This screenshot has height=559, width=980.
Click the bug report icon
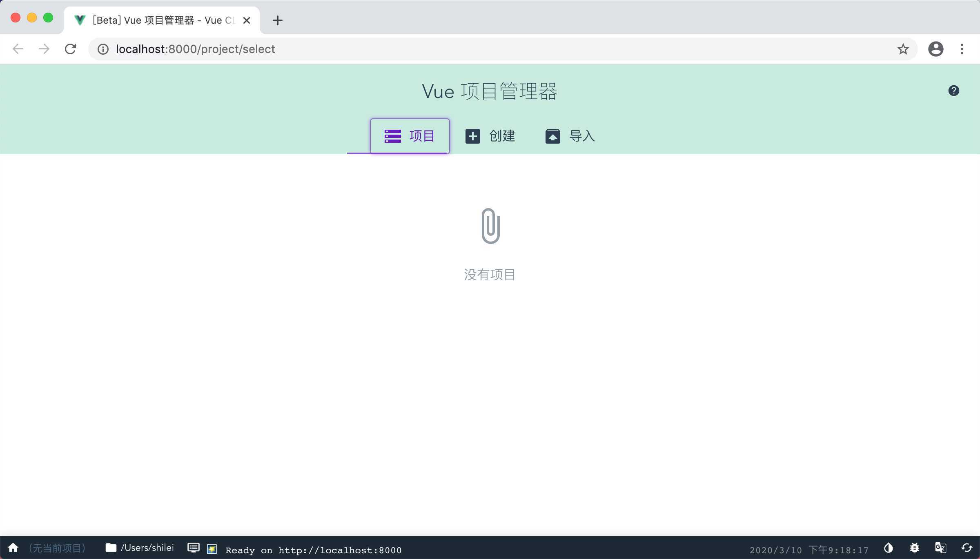(x=914, y=548)
